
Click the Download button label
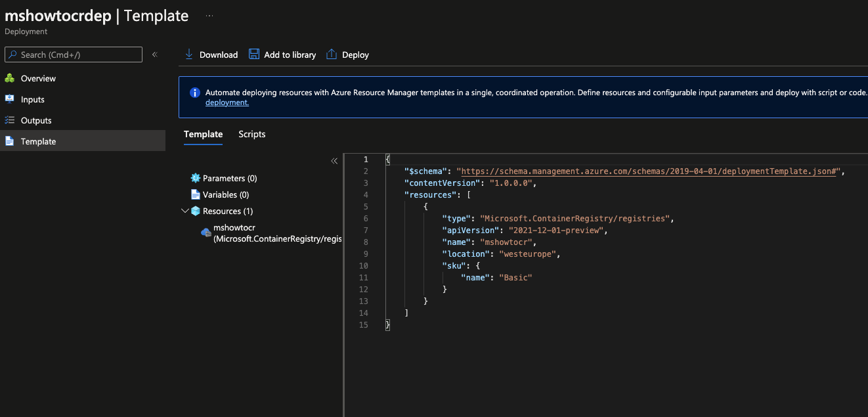[219, 55]
